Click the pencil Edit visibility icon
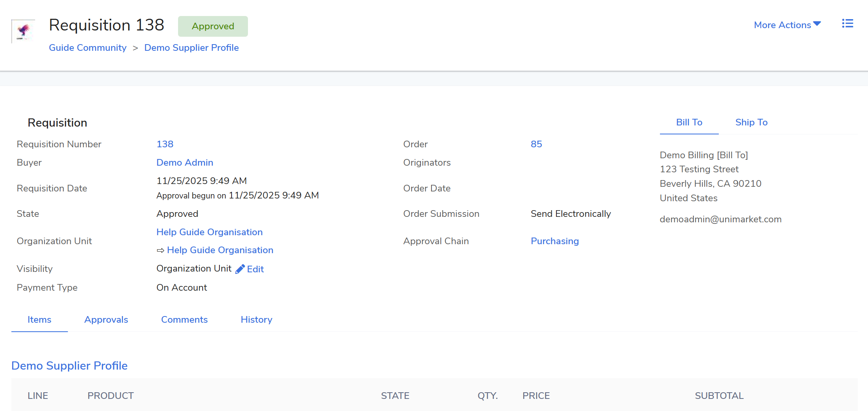Image resolution: width=868 pixels, height=411 pixels. [x=240, y=269]
